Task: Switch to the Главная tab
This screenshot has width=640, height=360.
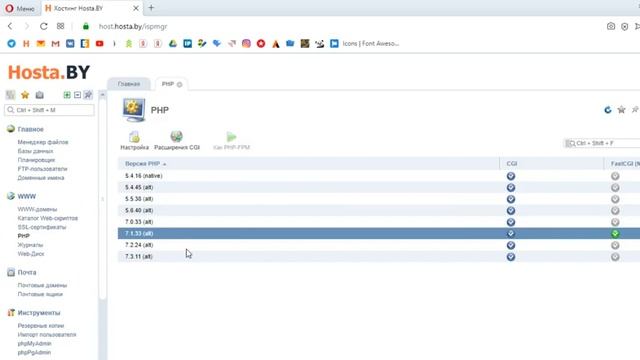Action: [x=129, y=84]
